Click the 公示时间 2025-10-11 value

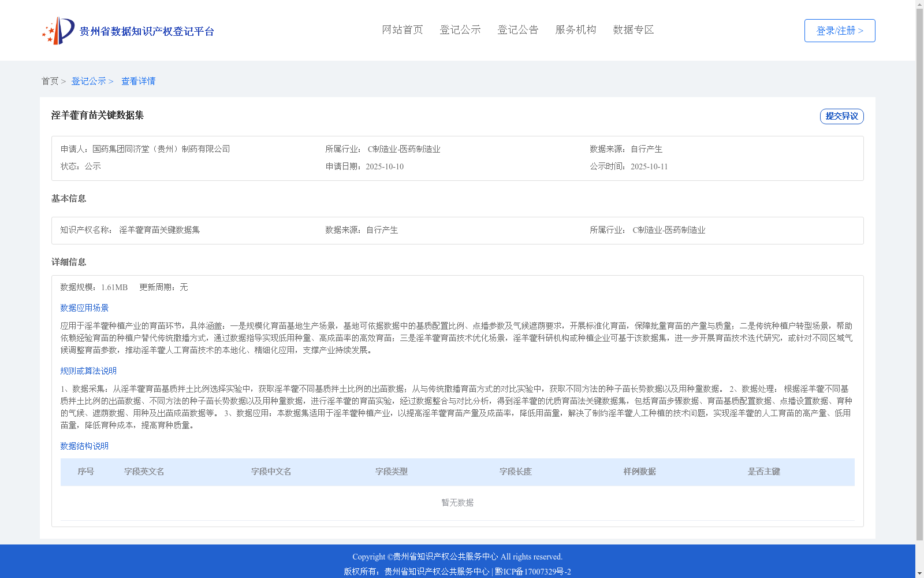click(x=649, y=166)
